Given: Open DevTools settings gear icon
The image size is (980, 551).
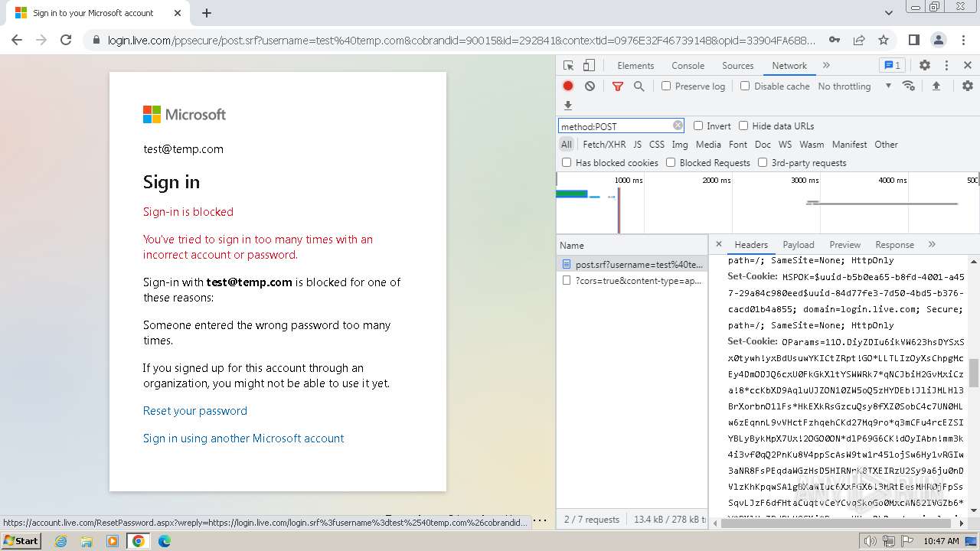Looking at the screenshot, I should click(925, 66).
